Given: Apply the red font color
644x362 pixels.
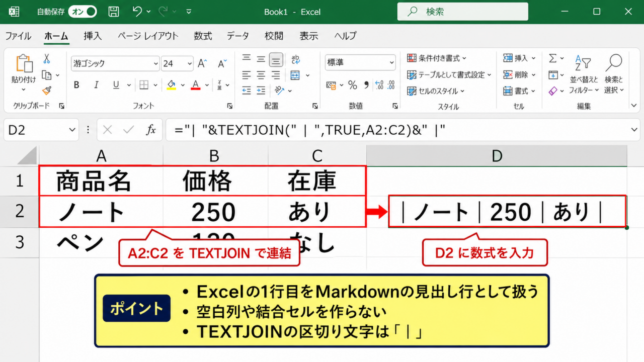Looking at the screenshot, I should coord(196,85).
